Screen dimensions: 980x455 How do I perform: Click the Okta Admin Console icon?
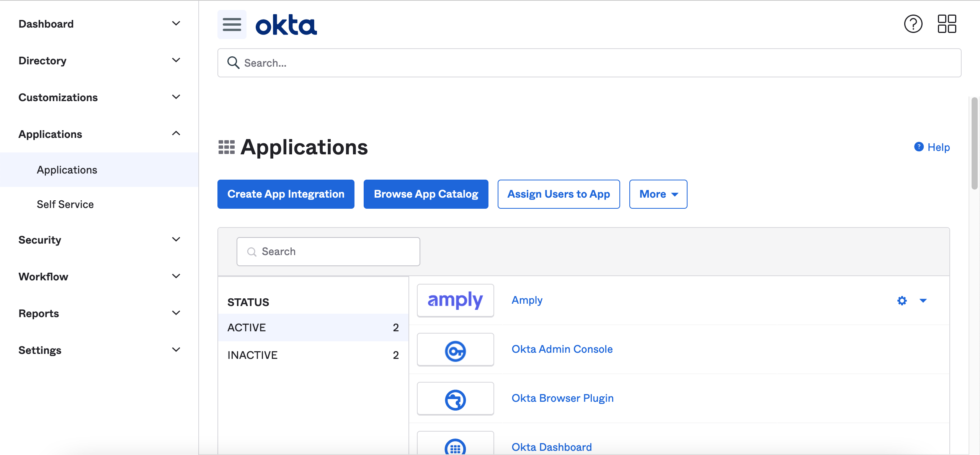pyautogui.click(x=455, y=350)
